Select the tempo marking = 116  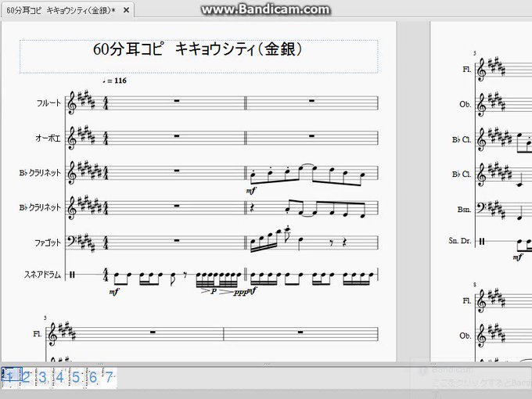click(x=114, y=81)
